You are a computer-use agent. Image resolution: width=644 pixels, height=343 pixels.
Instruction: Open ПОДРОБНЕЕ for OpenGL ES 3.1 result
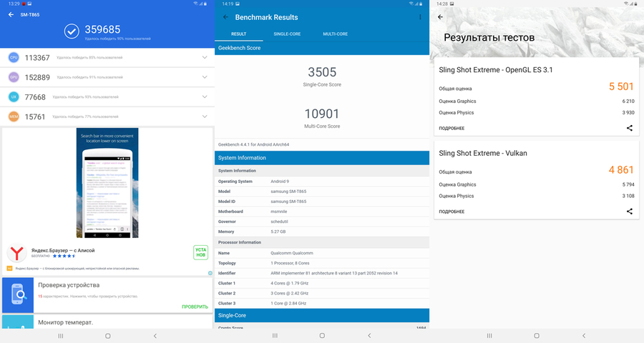(452, 129)
